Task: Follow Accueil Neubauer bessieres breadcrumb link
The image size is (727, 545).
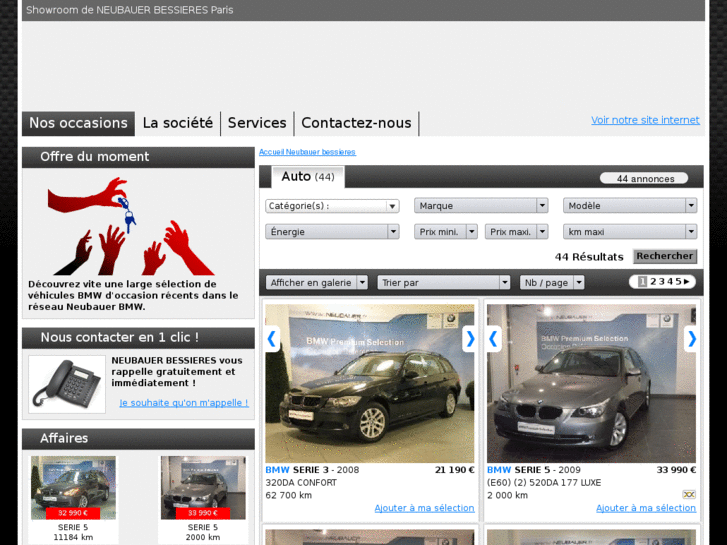Action: 307,152
